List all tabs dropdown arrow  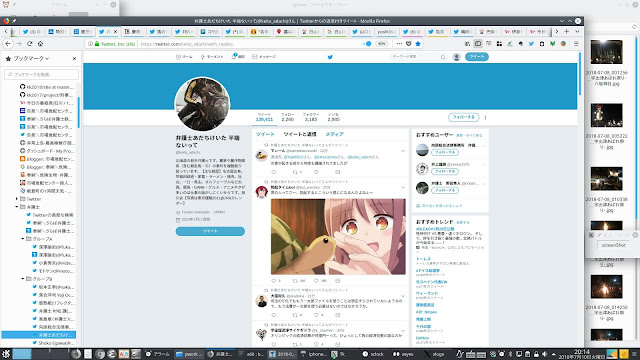point(577,31)
